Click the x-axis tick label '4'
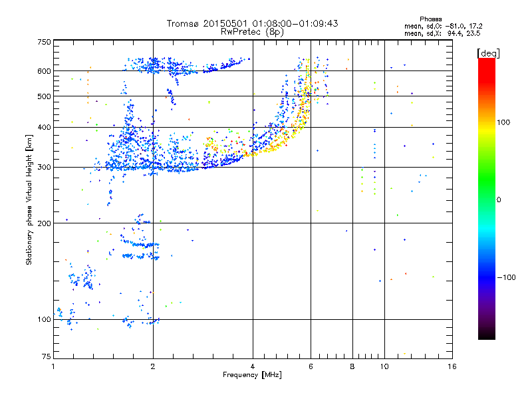Image resolution: width=532 pixels, height=399 pixels. [253, 366]
